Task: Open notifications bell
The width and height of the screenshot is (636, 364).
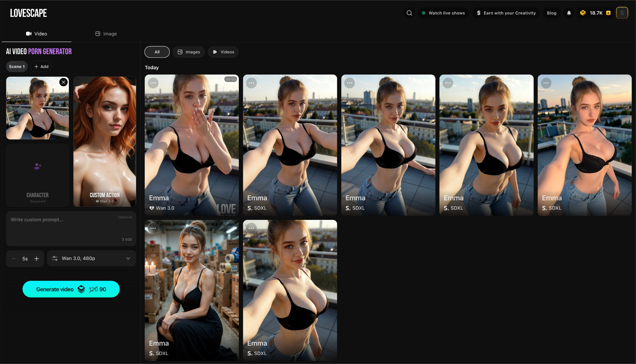Action: pyautogui.click(x=569, y=13)
